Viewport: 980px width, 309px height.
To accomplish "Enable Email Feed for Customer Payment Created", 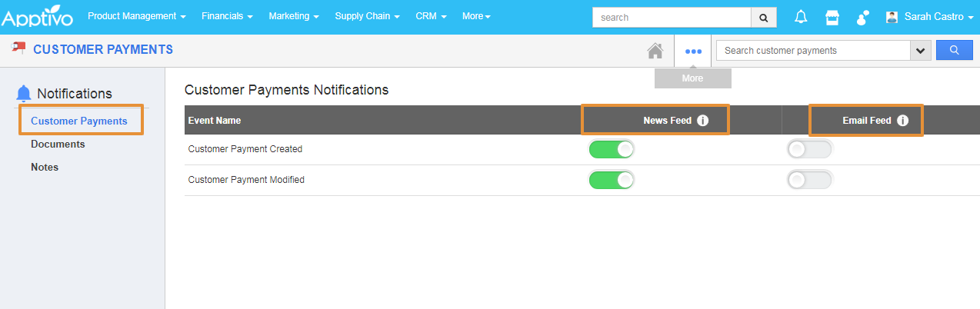I will pos(809,149).
